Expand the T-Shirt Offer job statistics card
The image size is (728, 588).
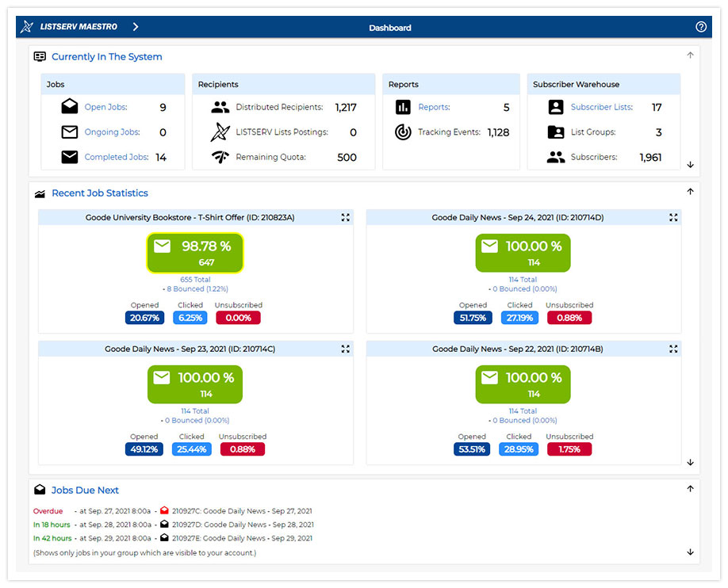pos(346,218)
